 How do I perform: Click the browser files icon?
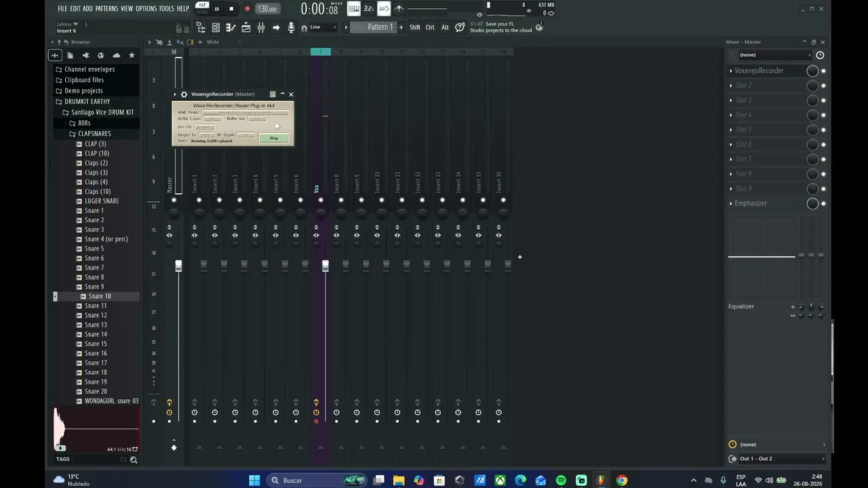70,55
